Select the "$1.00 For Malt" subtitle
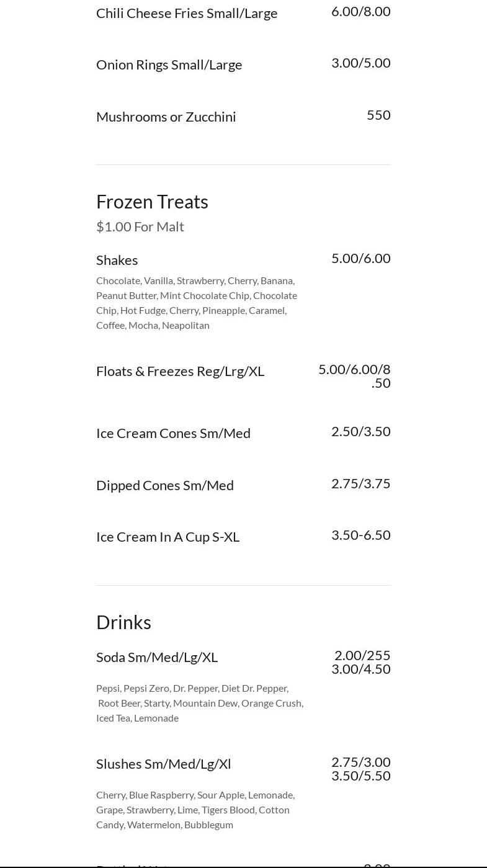 [140, 226]
